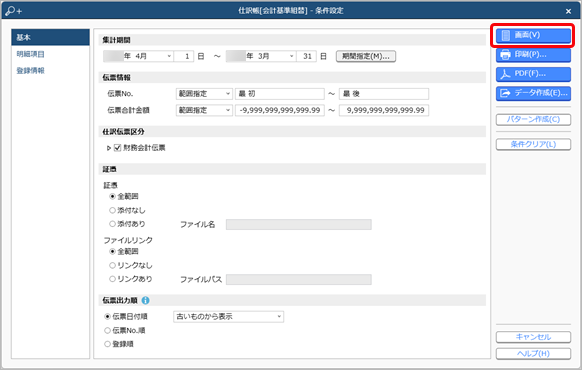Viewport: 582px width, 370px height.
Task: Click the end day field showing 31
Action: pyautogui.click(x=306, y=56)
